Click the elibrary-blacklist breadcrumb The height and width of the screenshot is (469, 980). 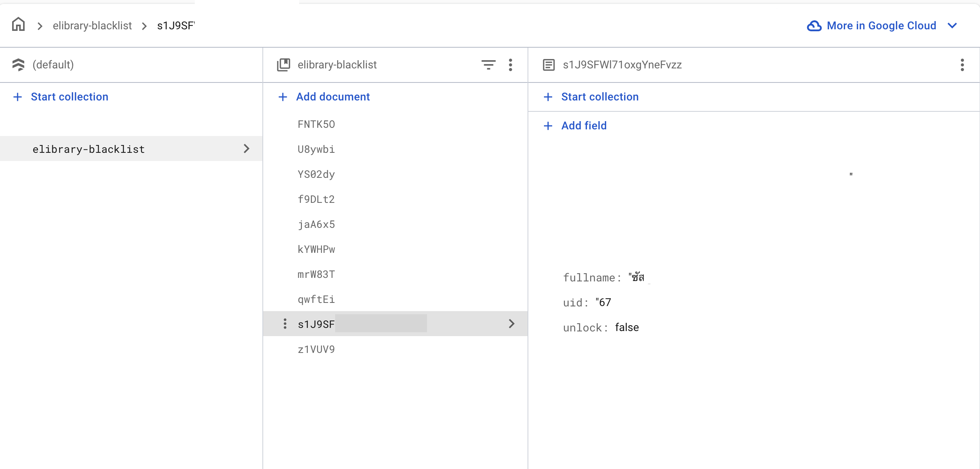(92, 25)
